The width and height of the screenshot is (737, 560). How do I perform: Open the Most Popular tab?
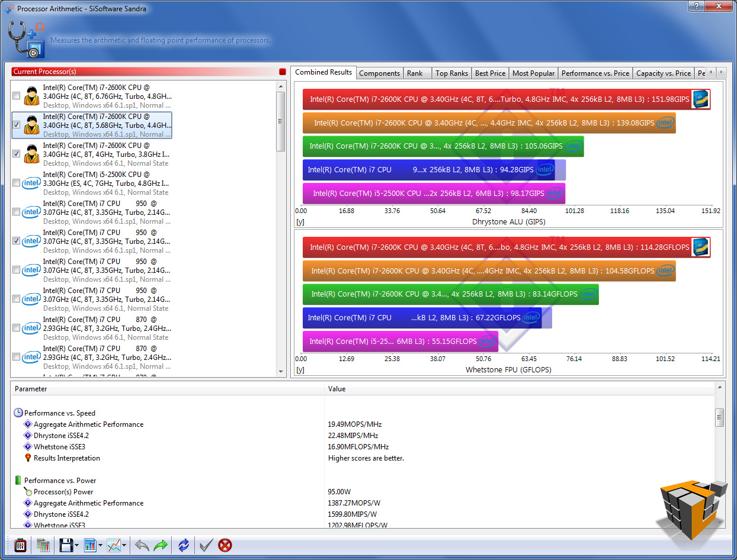point(534,73)
